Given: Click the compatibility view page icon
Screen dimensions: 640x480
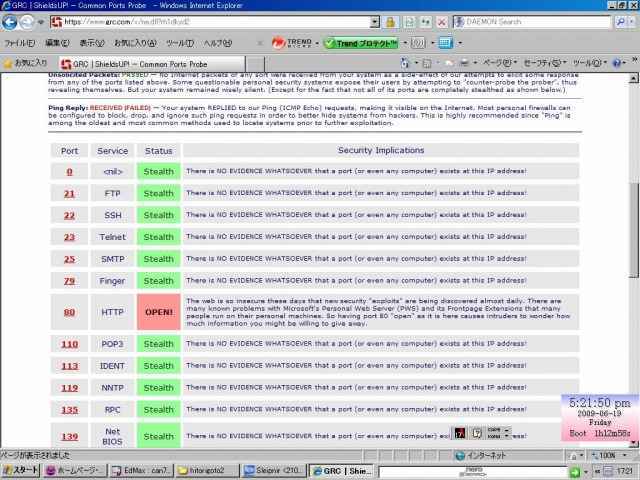Looking at the screenshot, I should tap(409, 22).
